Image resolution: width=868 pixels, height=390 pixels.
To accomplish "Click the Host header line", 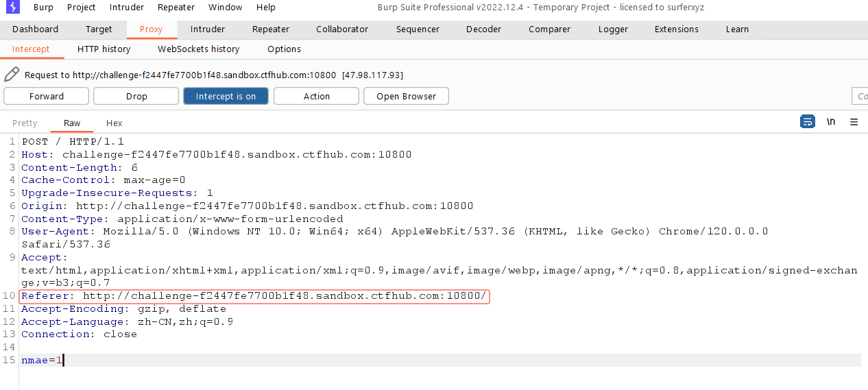I will pos(217,154).
